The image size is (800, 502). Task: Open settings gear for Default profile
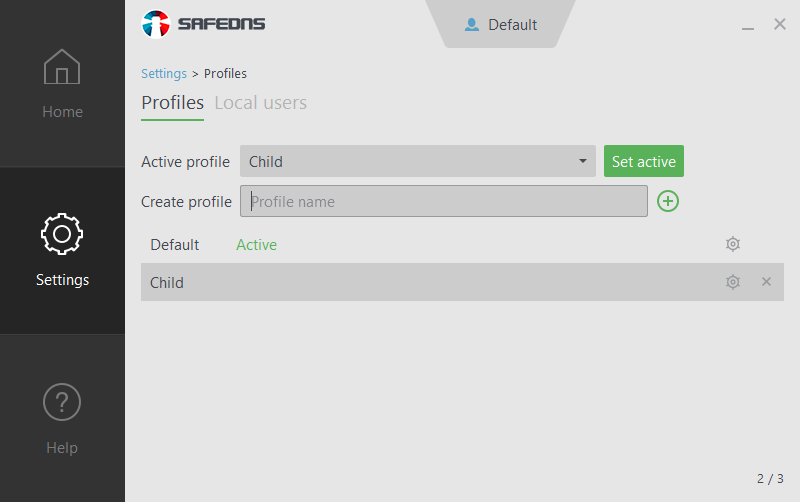(x=733, y=244)
